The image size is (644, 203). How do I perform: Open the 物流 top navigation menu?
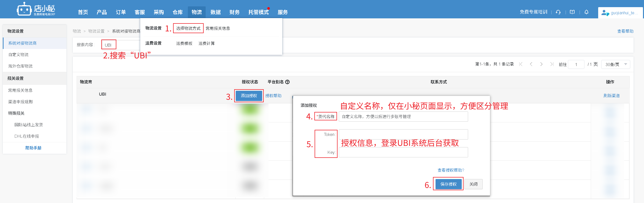click(x=197, y=12)
